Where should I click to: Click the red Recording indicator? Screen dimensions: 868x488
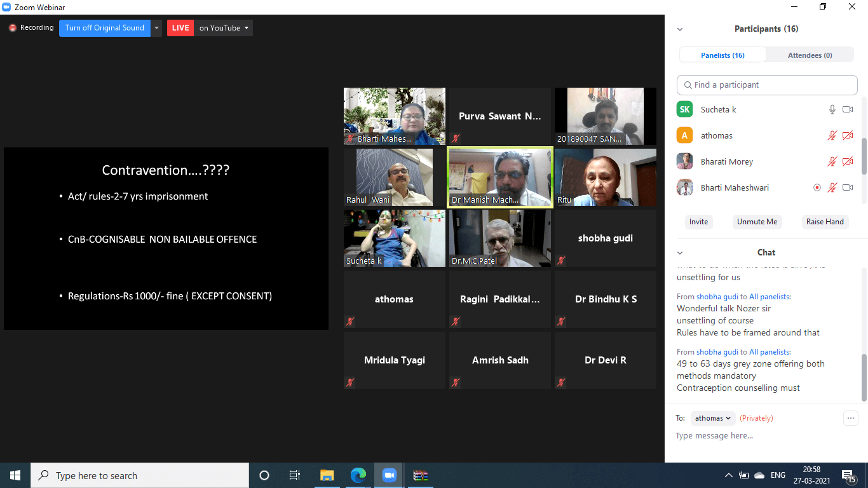[x=12, y=28]
